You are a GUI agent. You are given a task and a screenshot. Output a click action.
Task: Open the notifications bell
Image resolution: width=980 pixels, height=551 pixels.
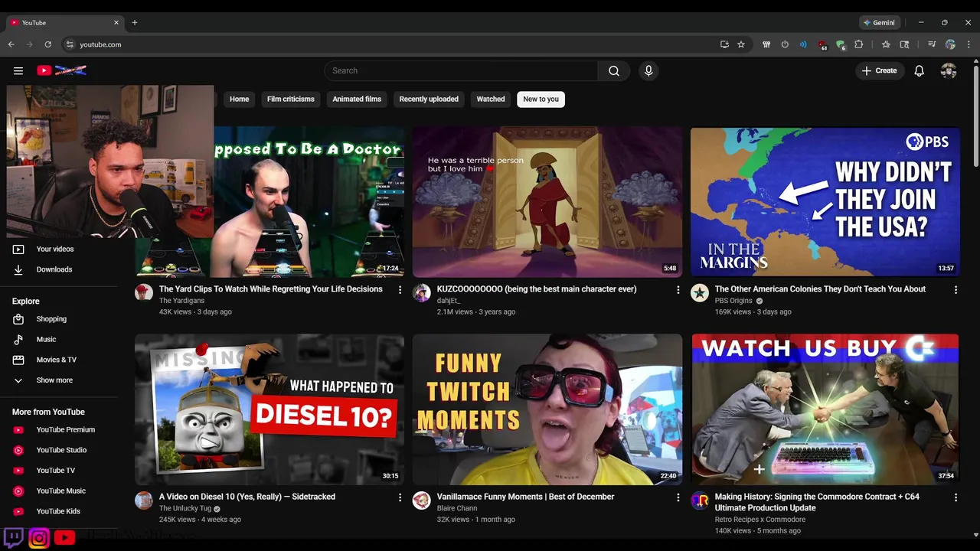point(920,70)
